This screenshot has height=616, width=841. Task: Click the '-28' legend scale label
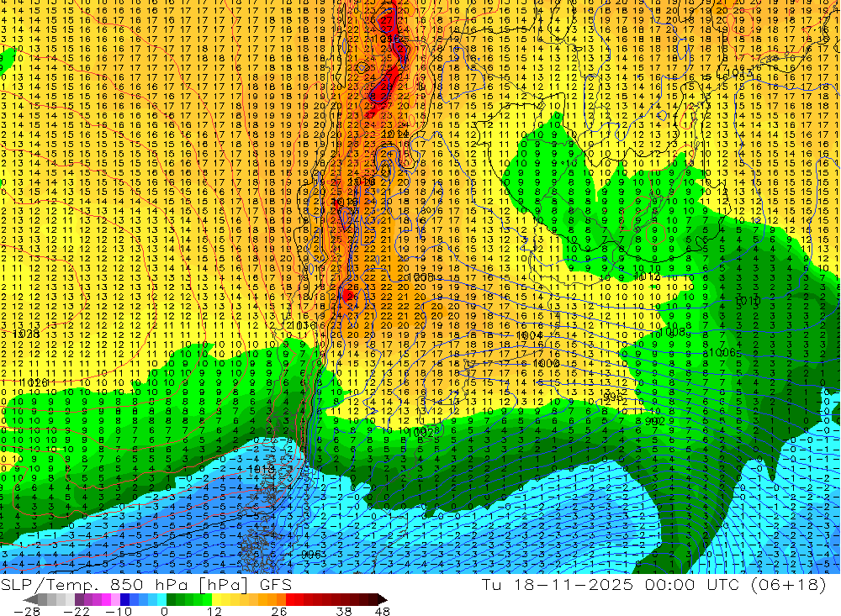[x=27, y=611]
